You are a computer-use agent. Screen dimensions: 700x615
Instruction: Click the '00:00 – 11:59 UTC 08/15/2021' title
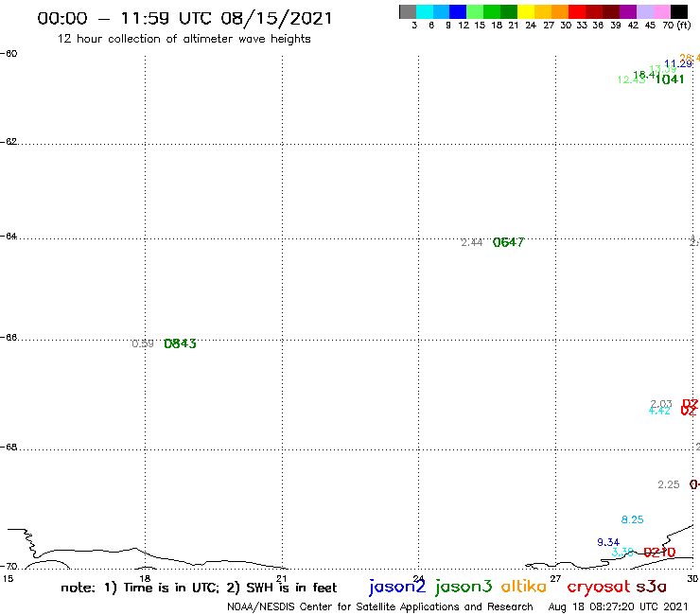click(184, 19)
